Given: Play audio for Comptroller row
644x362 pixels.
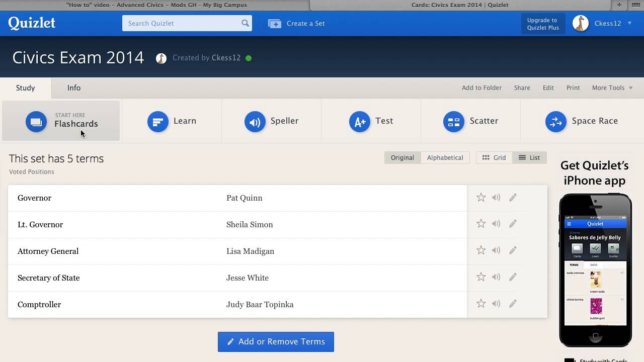Looking at the screenshot, I should pos(496,304).
